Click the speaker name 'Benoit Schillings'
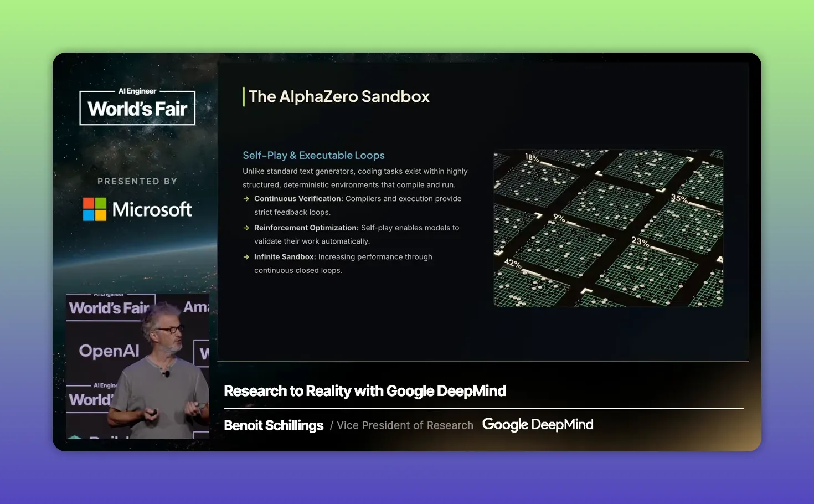This screenshot has width=814, height=504. click(274, 425)
